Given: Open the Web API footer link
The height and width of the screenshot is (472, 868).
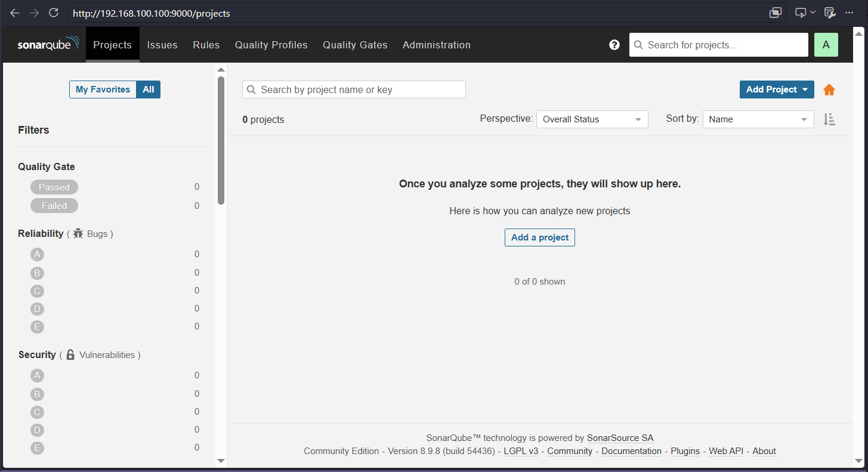Looking at the screenshot, I should pyautogui.click(x=726, y=451).
